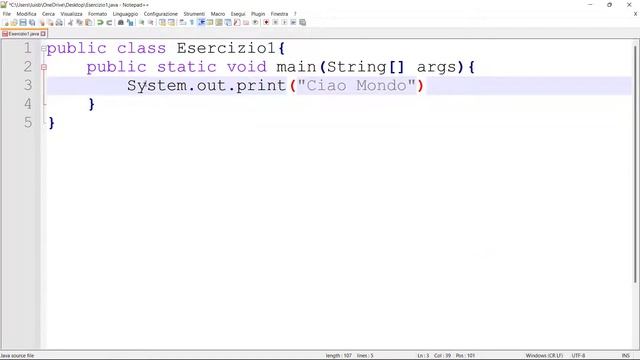
Task: Click the Open file toolbar icon
Action: click(14, 22)
